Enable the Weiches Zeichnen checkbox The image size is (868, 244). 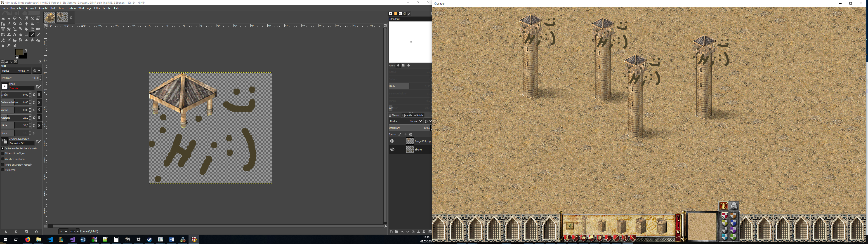3,159
